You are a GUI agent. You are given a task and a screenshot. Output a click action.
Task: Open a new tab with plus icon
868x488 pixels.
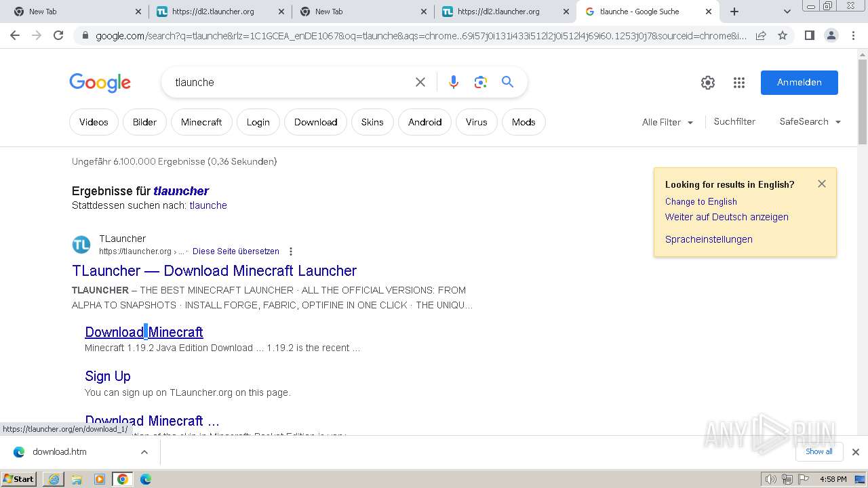click(x=734, y=12)
